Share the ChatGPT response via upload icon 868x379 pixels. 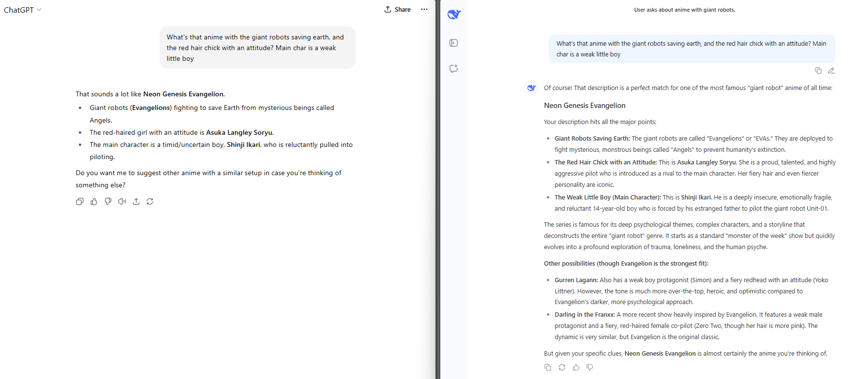(136, 201)
